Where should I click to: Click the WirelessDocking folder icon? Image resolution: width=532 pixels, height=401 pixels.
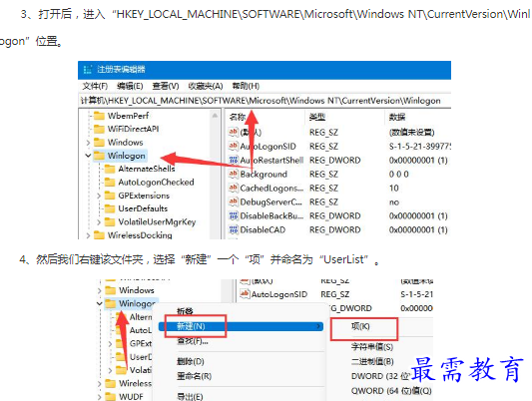[99, 235]
